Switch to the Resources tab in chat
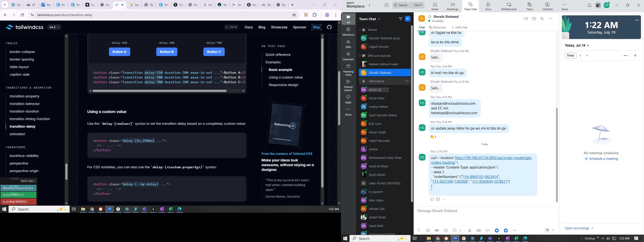 438,27
